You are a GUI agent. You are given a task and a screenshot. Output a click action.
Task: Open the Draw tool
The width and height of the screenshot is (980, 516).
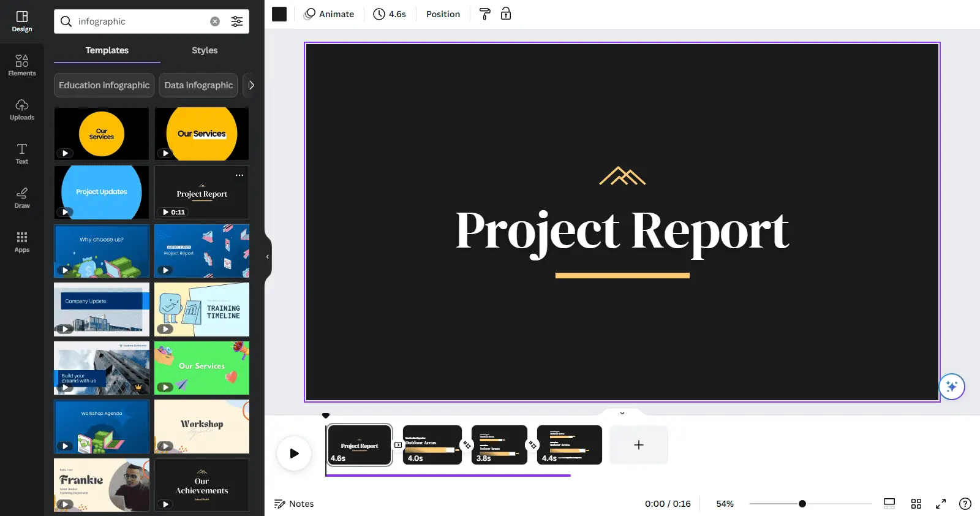(x=22, y=197)
